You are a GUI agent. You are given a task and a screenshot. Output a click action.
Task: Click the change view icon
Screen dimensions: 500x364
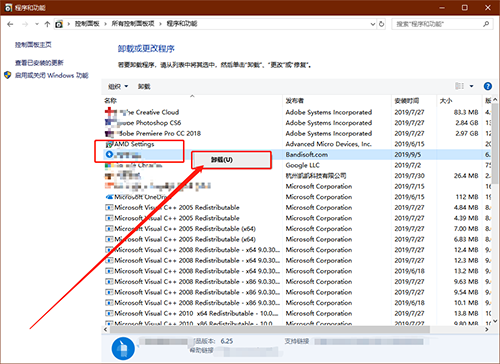click(x=460, y=86)
